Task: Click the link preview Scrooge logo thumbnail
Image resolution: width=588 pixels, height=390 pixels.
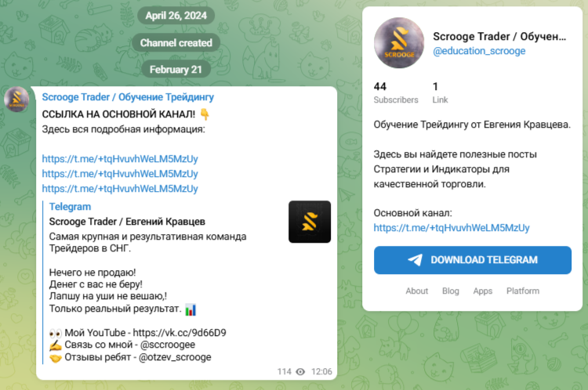Action: coord(310,222)
